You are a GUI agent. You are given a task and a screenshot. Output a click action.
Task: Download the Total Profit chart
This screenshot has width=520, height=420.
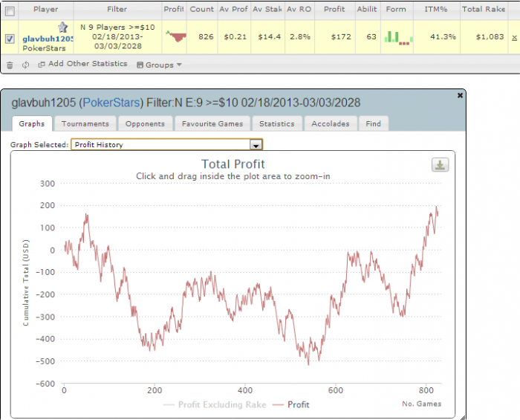tap(440, 165)
